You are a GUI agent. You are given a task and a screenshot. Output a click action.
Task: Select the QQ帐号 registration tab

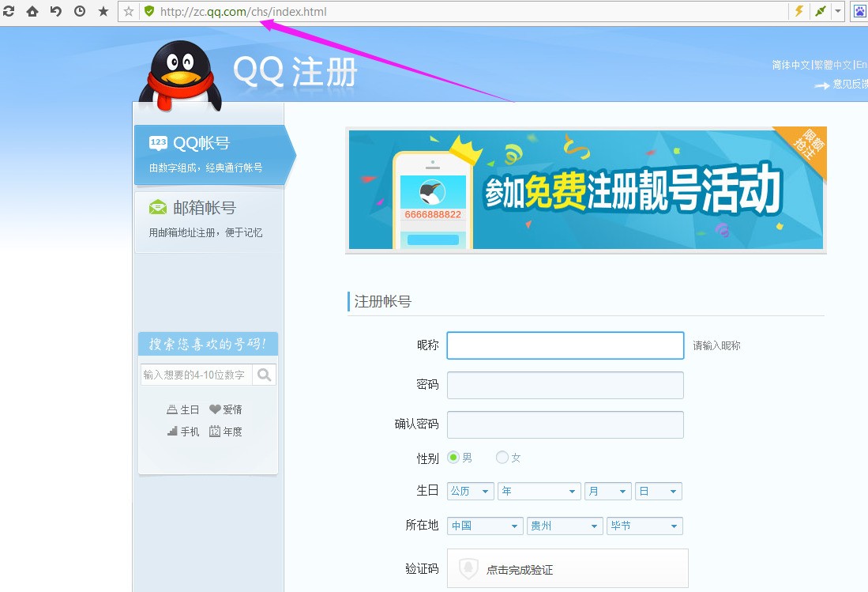pos(214,154)
